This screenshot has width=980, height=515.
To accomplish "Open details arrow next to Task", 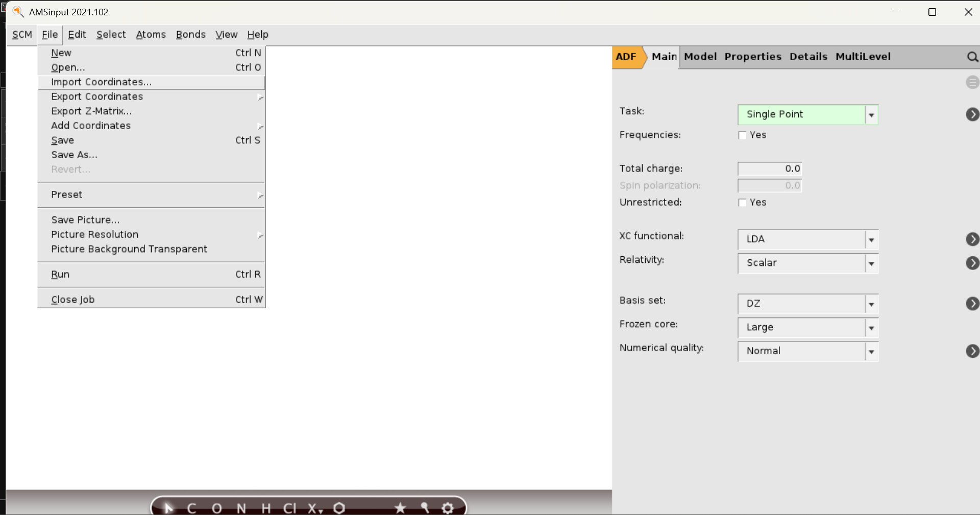I will point(972,114).
